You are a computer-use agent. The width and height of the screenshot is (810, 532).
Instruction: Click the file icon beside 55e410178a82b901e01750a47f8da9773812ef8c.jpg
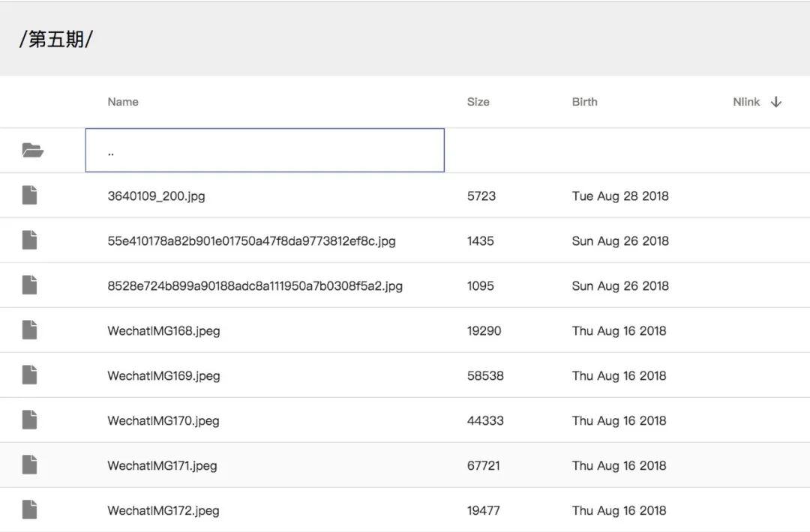pos(29,241)
